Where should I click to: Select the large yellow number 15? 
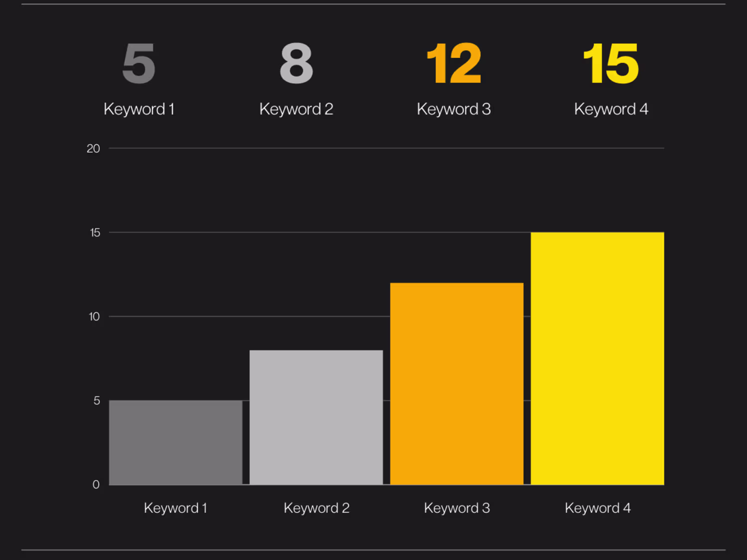[x=611, y=64]
